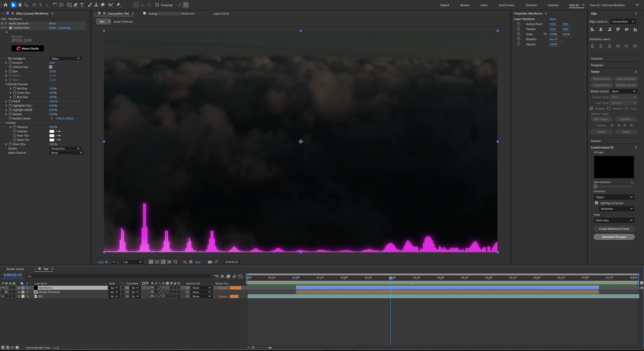Open the Outer Tint color swatch

tap(52, 140)
